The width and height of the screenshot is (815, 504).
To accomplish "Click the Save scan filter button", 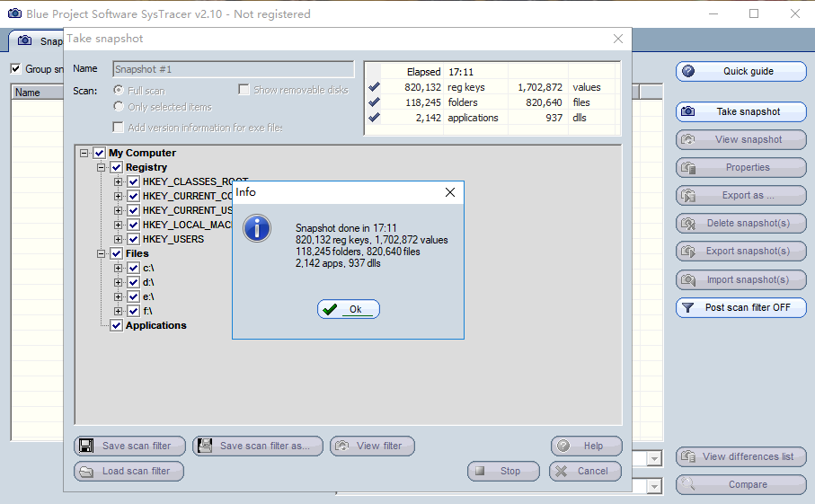I will (x=129, y=446).
